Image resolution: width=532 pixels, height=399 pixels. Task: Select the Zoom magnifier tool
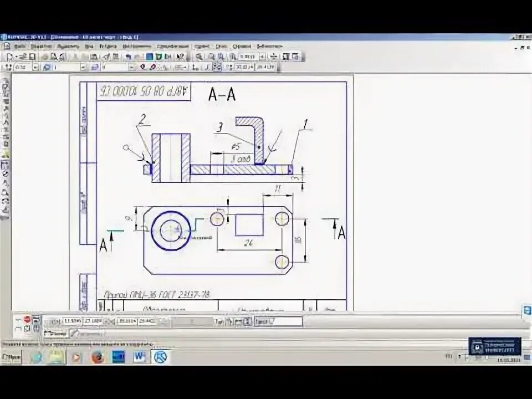pos(199,57)
